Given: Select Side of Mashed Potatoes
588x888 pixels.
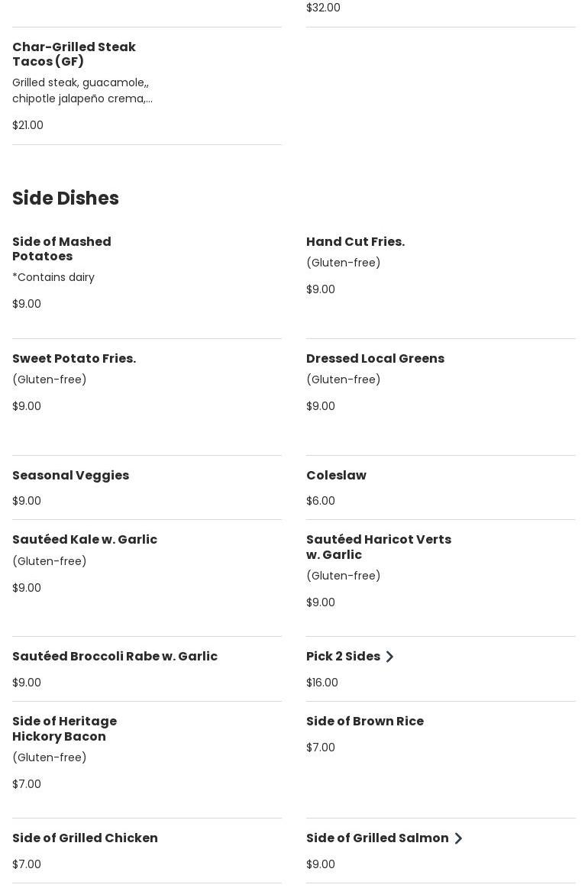Looking at the screenshot, I should (62, 249).
